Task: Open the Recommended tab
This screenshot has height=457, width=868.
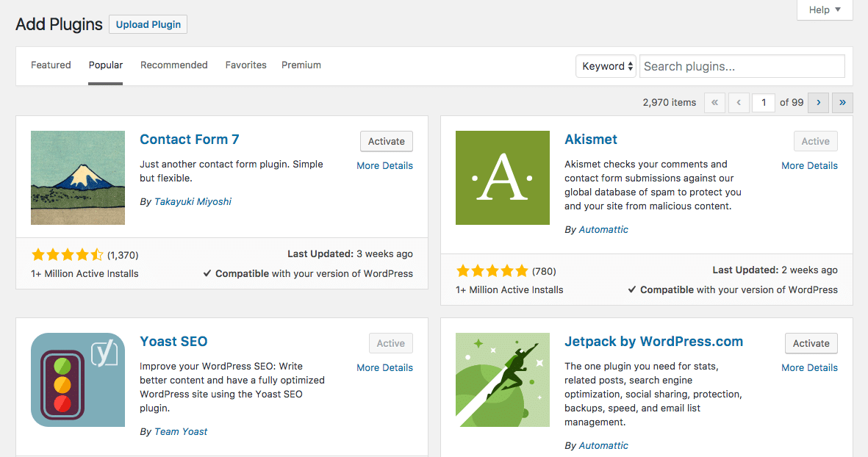Action: [x=174, y=65]
